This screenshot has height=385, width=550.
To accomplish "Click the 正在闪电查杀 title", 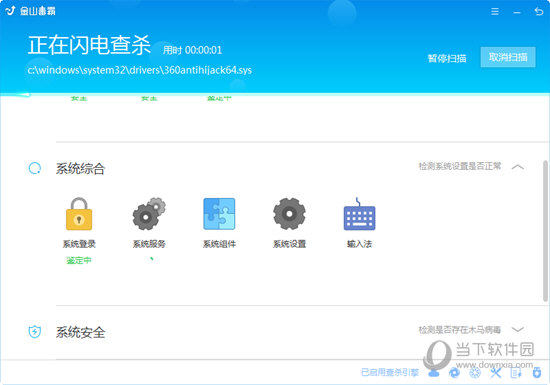I will pos(89,45).
